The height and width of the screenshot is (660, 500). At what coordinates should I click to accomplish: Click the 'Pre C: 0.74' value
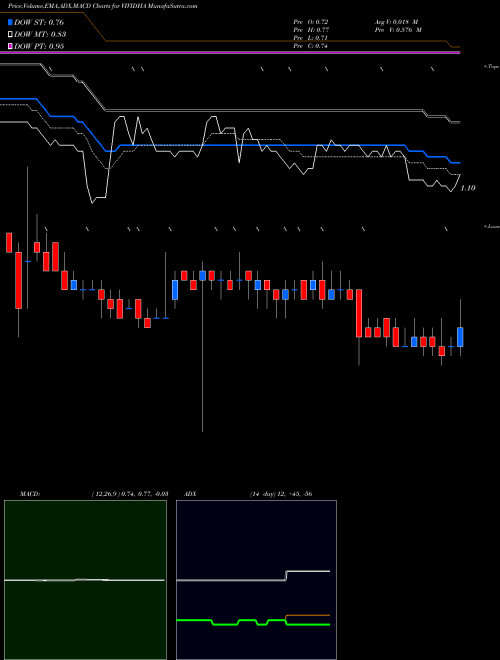point(311,46)
